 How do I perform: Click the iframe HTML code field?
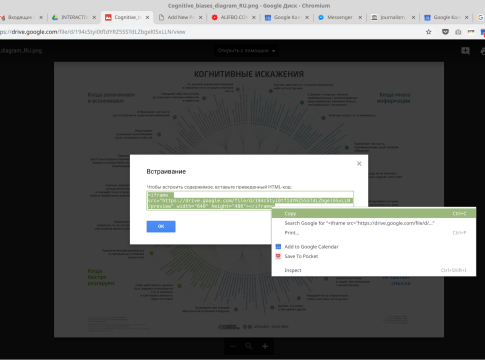(250, 200)
